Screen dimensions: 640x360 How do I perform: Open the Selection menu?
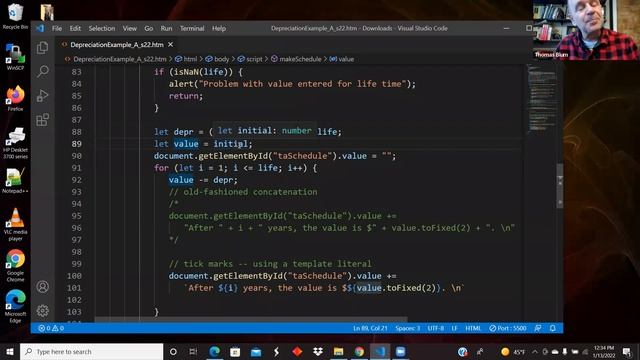point(102,28)
